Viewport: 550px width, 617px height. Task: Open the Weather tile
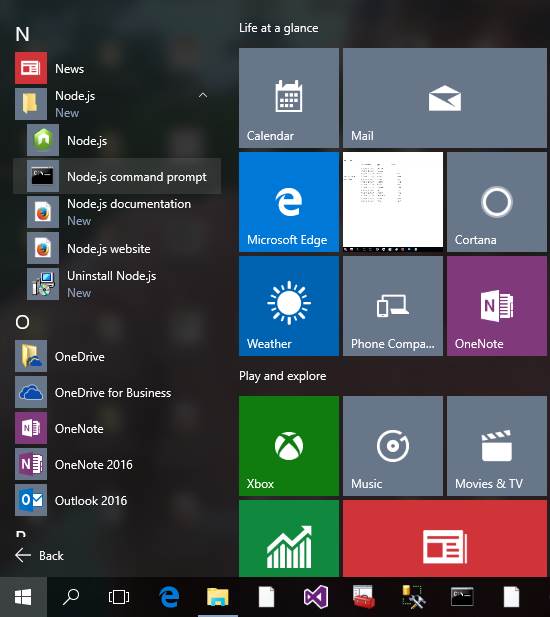(x=289, y=306)
